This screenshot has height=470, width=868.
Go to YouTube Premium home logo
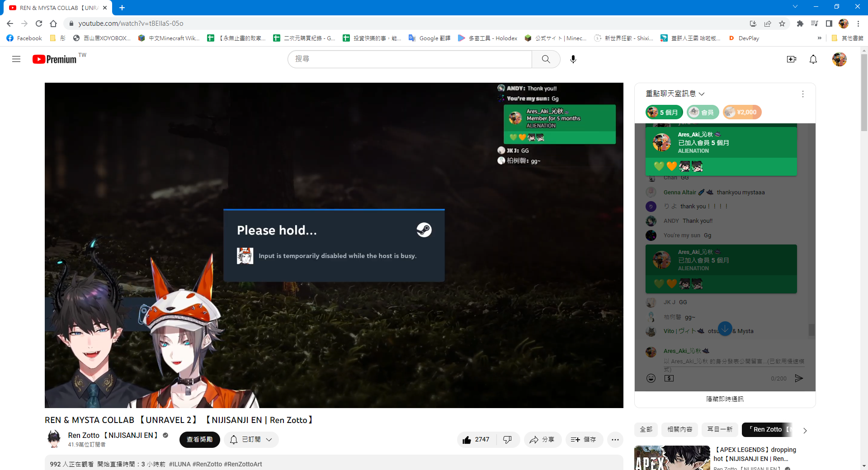[x=55, y=59]
